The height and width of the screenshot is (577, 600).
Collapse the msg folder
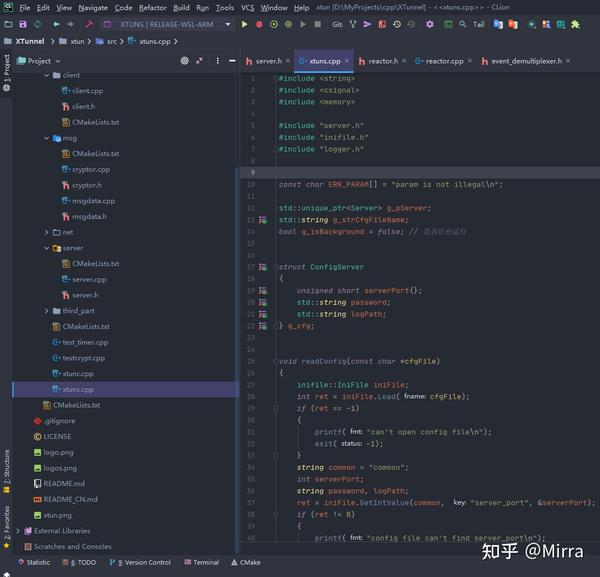[x=47, y=138]
